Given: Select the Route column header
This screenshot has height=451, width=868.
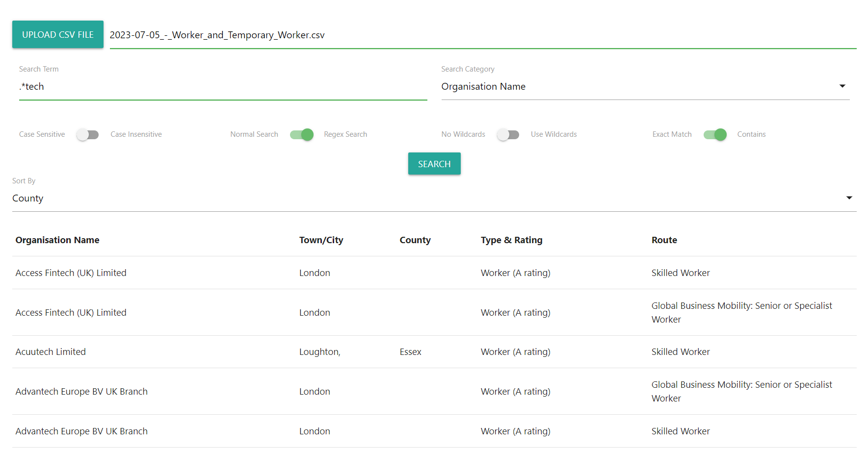Looking at the screenshot, I should 664,240.
